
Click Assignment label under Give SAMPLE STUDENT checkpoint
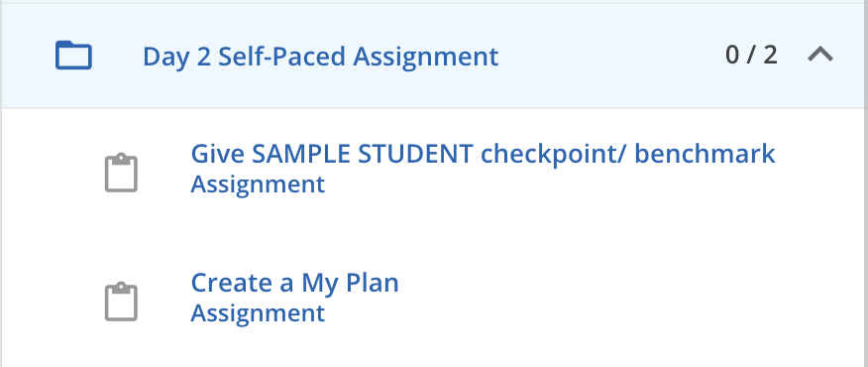(x=258, y=184)
